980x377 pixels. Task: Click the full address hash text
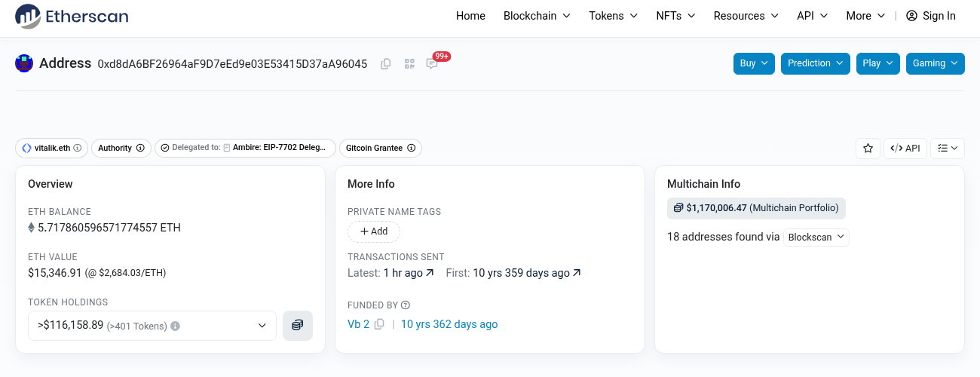tap(232, 64)
